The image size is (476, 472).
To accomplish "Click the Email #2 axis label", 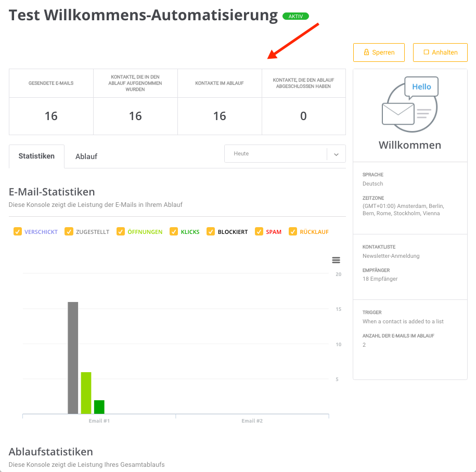I will pyautogui.click(x=252, y=421).
